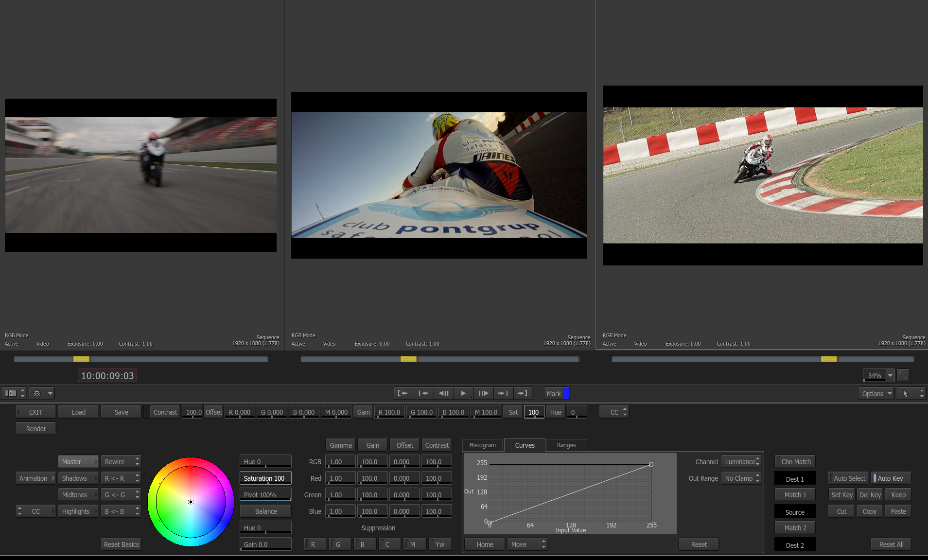Adjust the Pivot 100% slider
Viewport: 928px width, 560px height.
coord(265,495)
